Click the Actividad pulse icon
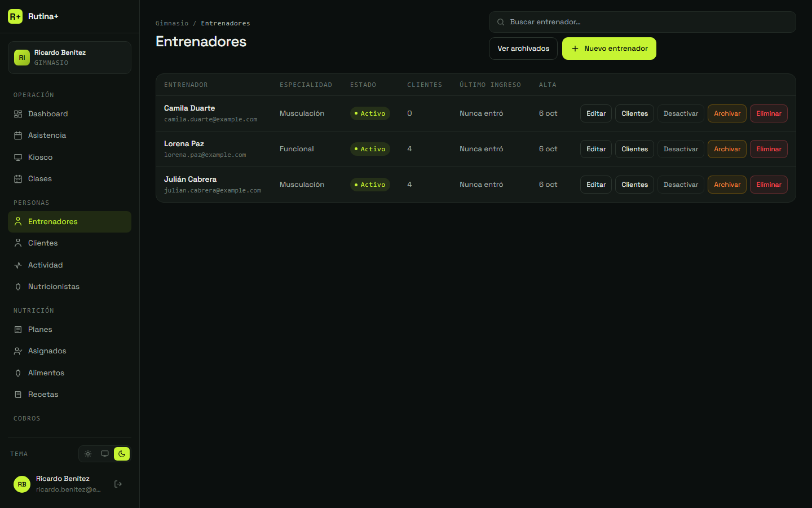812x508 pixels. 18,265
